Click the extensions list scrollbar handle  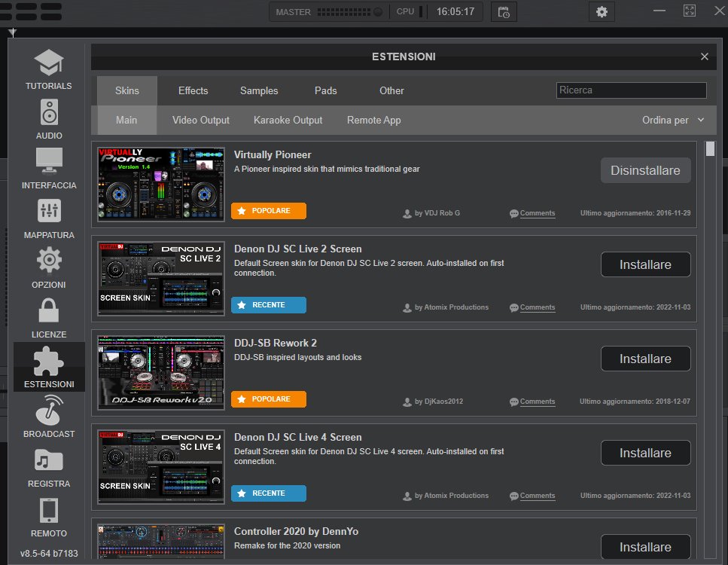[711, 149]
